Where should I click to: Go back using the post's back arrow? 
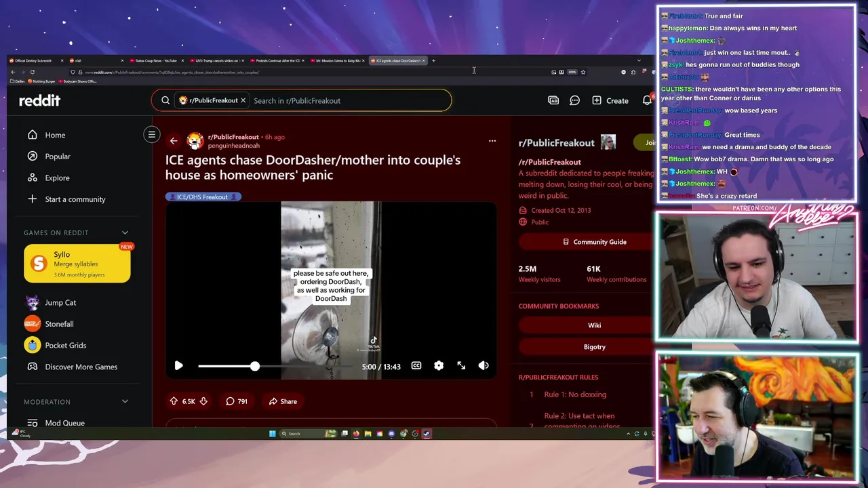pos(174,141)
